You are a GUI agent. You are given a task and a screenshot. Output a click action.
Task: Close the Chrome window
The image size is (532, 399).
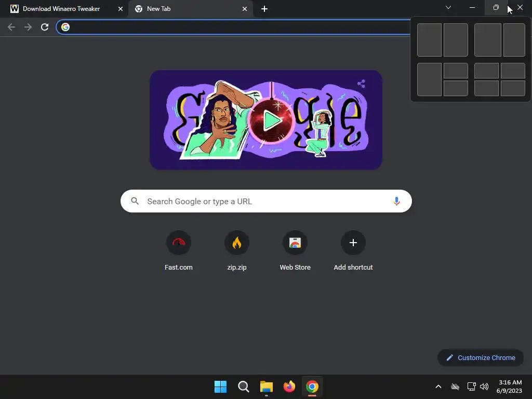(x=520, y=7)
